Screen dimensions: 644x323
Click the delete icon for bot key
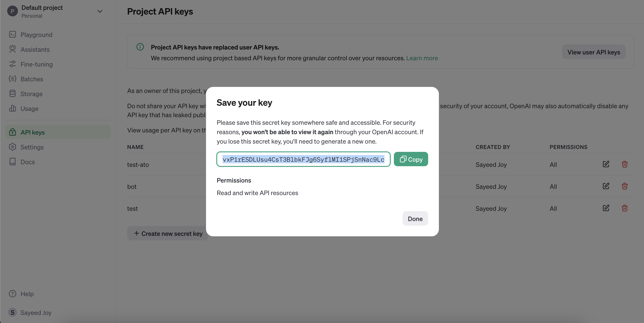pyautogui.click(x=625, y=186)
